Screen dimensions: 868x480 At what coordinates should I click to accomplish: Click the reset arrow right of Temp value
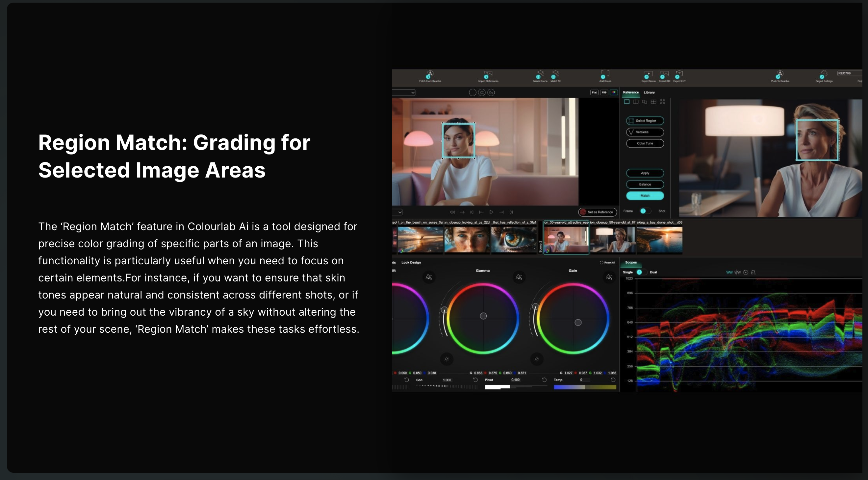click(x=613, y=380)
